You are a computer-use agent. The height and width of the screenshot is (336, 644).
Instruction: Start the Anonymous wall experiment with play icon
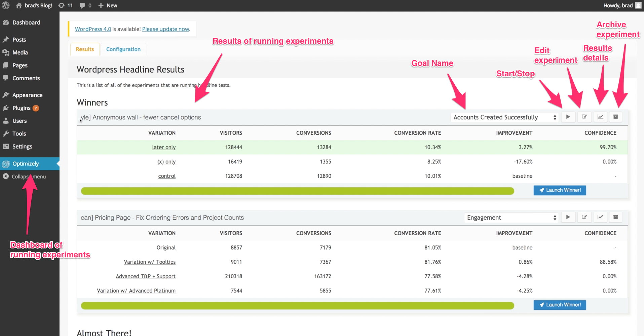click(568, 117)
